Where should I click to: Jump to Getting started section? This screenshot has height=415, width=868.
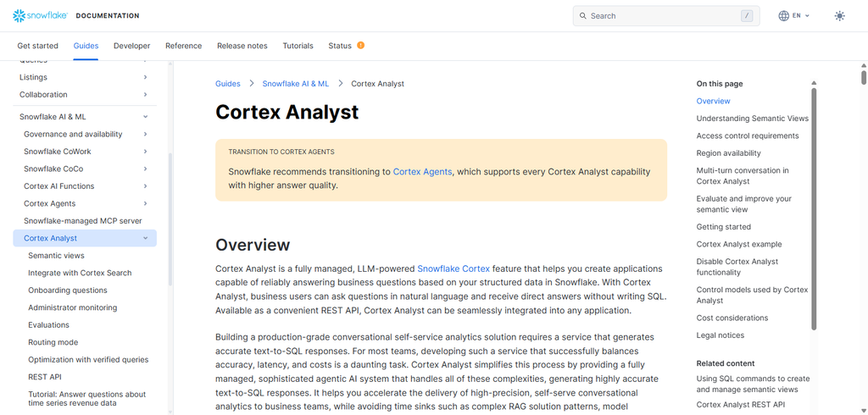[724, 227]
